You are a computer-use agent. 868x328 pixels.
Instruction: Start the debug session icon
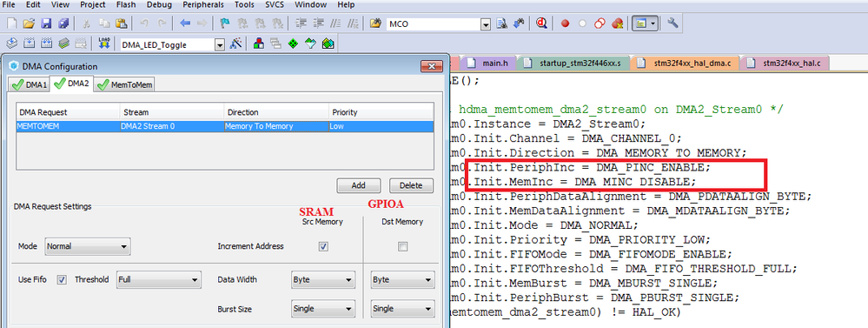pyautogui.click(x=542, y=23)
